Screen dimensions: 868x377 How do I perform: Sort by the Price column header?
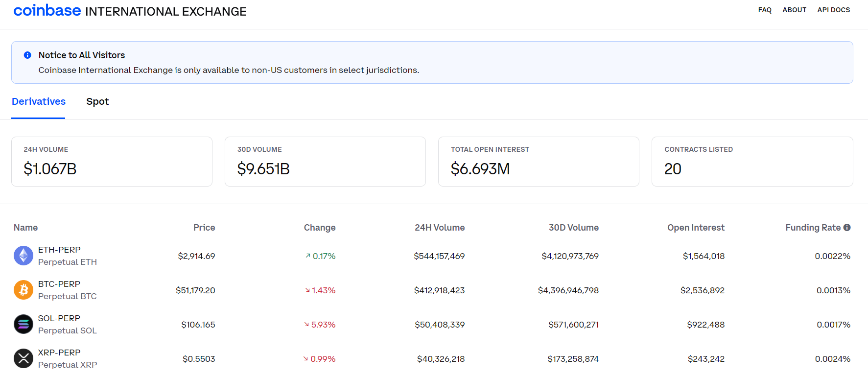(204, 227)
